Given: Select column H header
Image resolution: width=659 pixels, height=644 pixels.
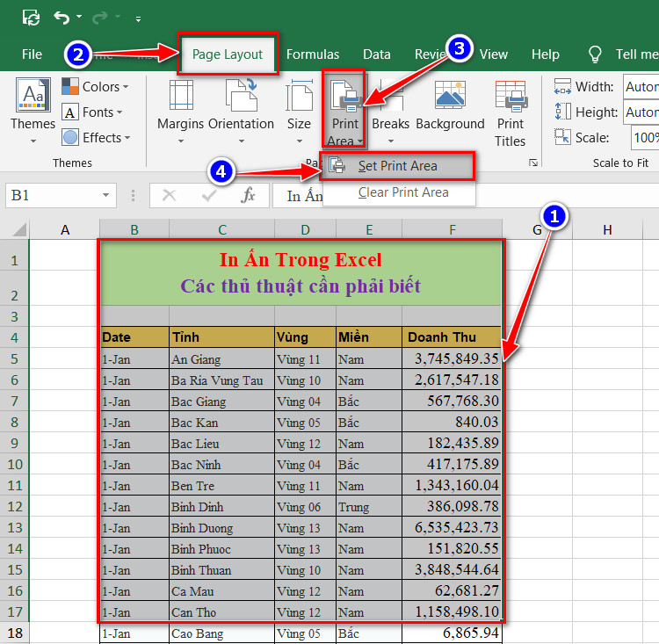Looking at the screenshot, I should point(607,230).
